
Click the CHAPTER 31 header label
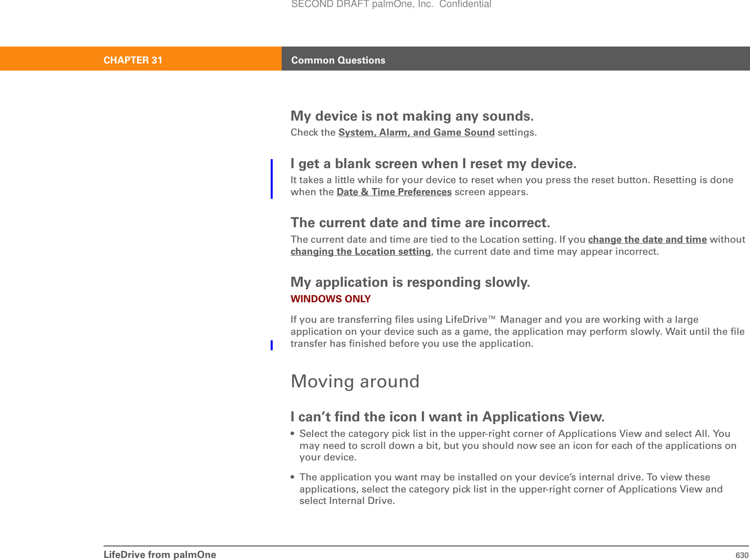(x=133, y=60)
